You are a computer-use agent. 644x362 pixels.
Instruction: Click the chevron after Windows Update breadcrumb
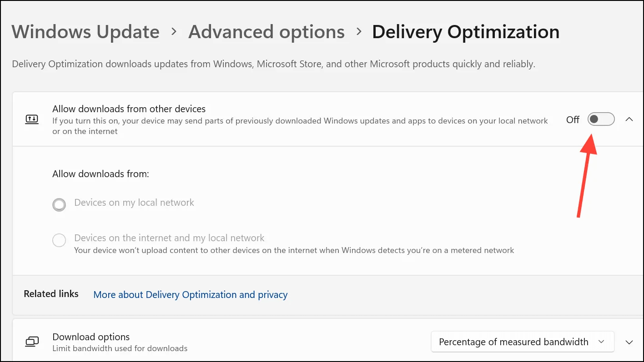click(x=174, y=32)
